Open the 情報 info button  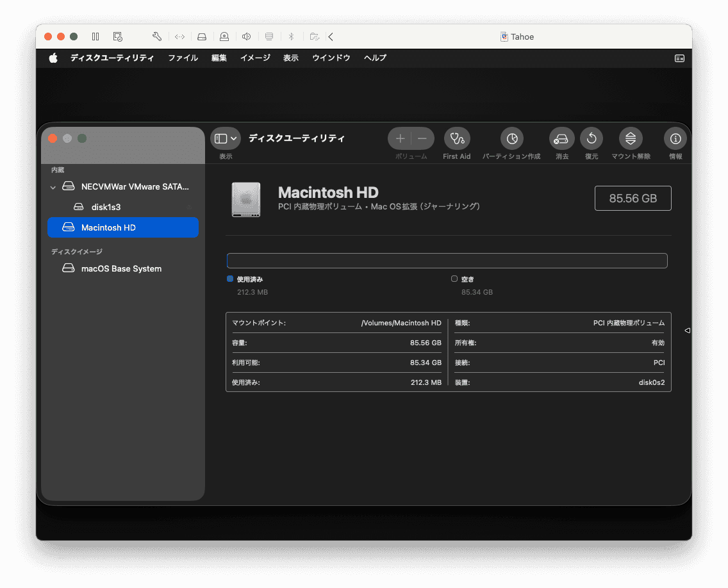[675, 138]
